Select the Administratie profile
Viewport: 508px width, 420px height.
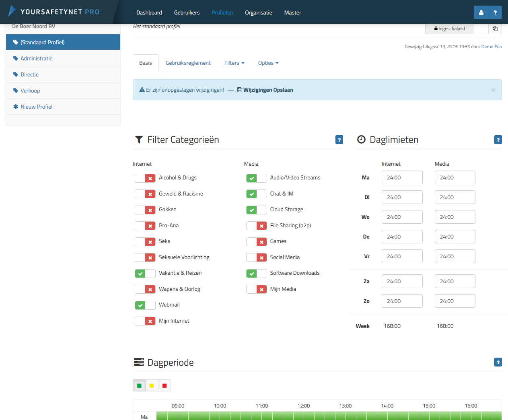coord(63,58)
